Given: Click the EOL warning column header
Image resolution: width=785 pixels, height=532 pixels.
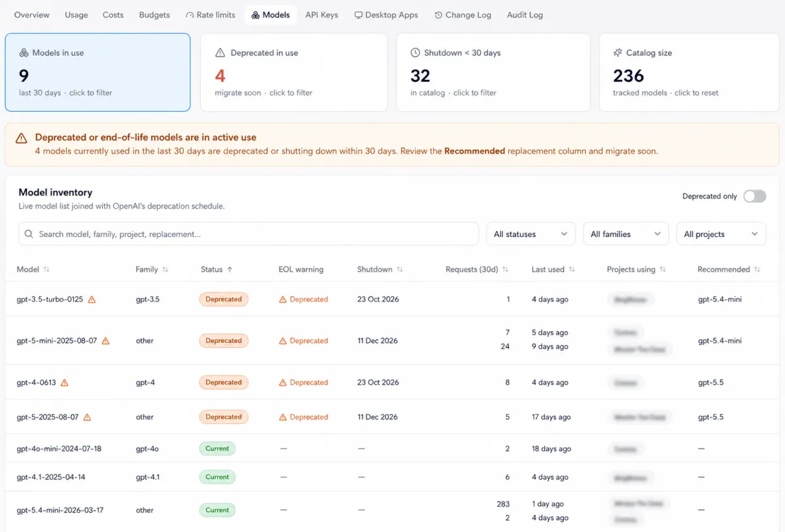Looking at the screenshot, I should [x=301, y=270].
